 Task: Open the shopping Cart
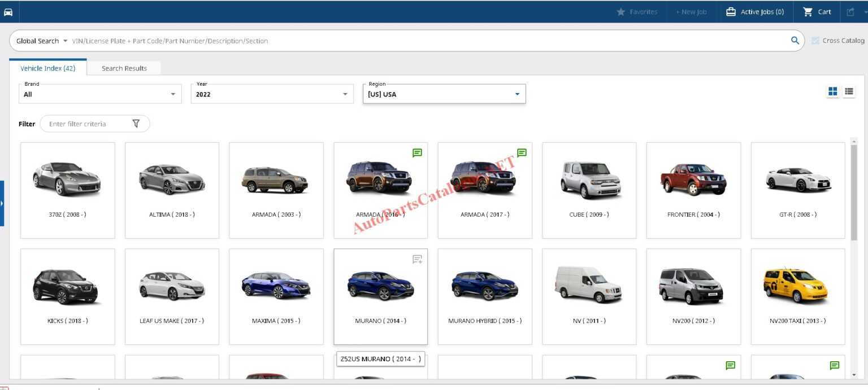tap(817, 12)
